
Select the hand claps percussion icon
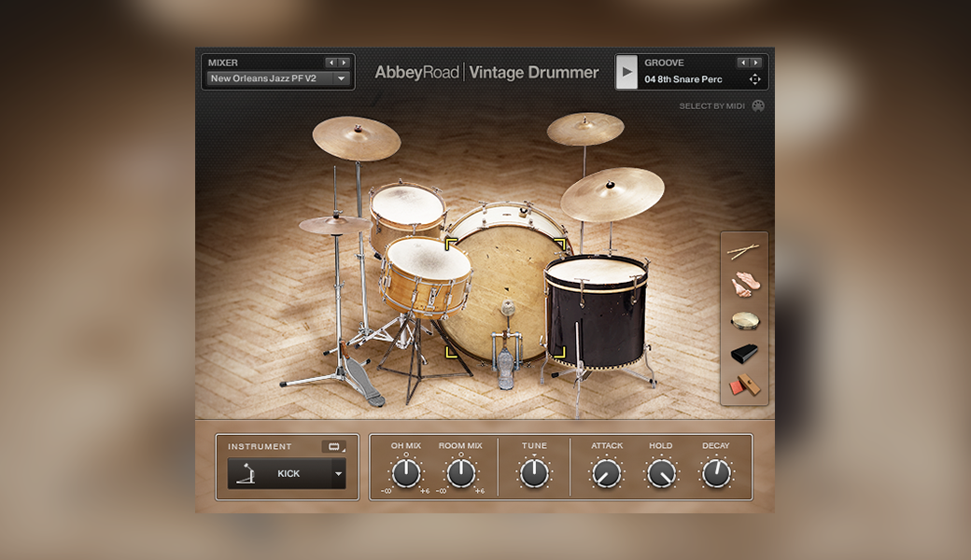tap(745, 285)
